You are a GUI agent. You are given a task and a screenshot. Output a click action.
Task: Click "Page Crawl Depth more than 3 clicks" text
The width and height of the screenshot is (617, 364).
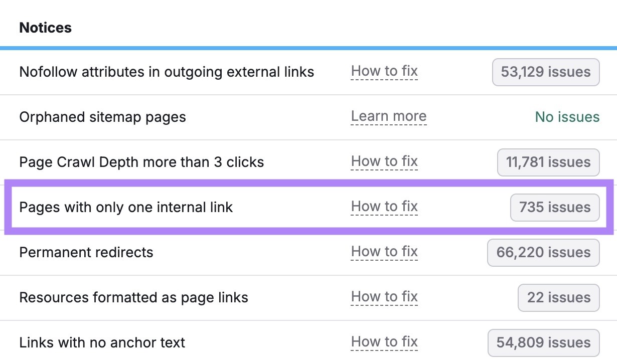[x=140, y=162]
